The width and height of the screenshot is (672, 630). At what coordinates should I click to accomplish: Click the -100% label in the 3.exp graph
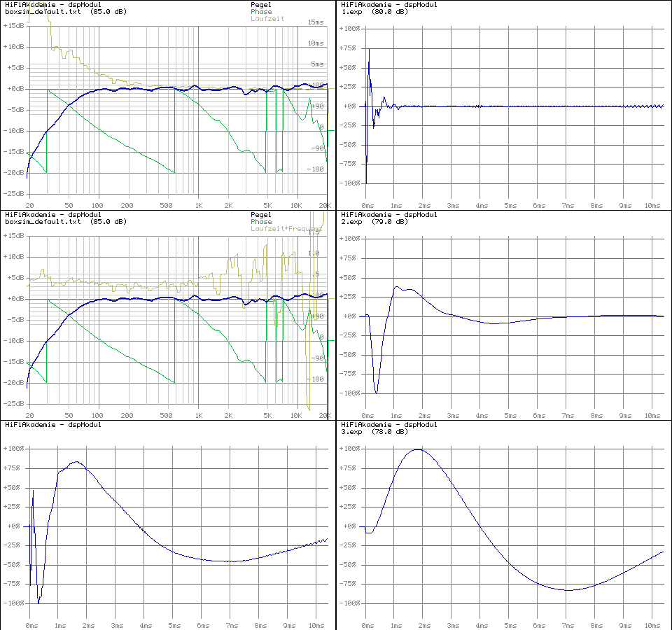(349, 603)
